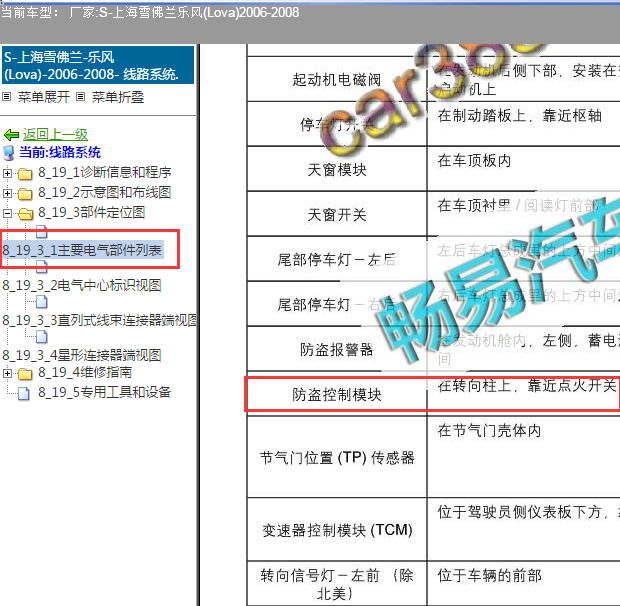
Task: Click the 尾部停车灯－左后 table cell
Action: [337, 260]
